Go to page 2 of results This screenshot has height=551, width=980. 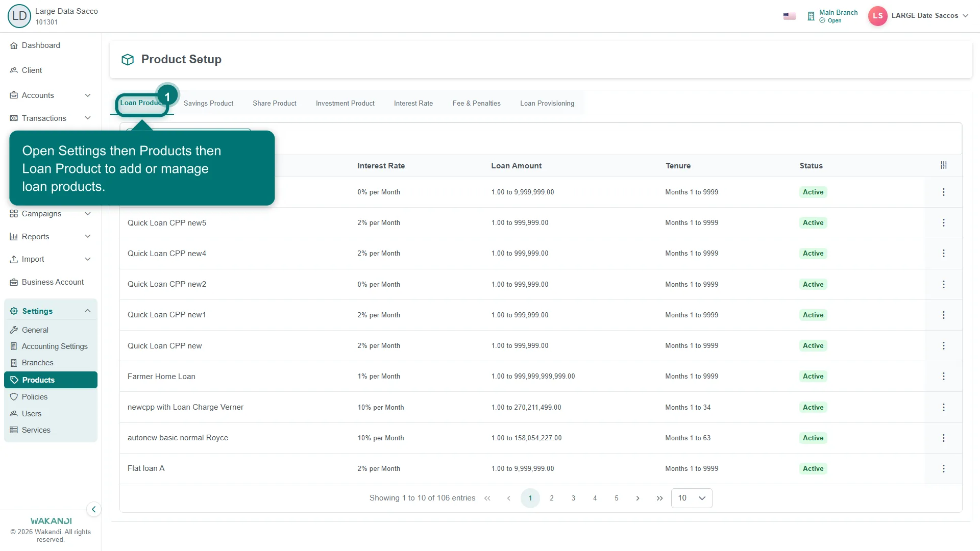552,498
